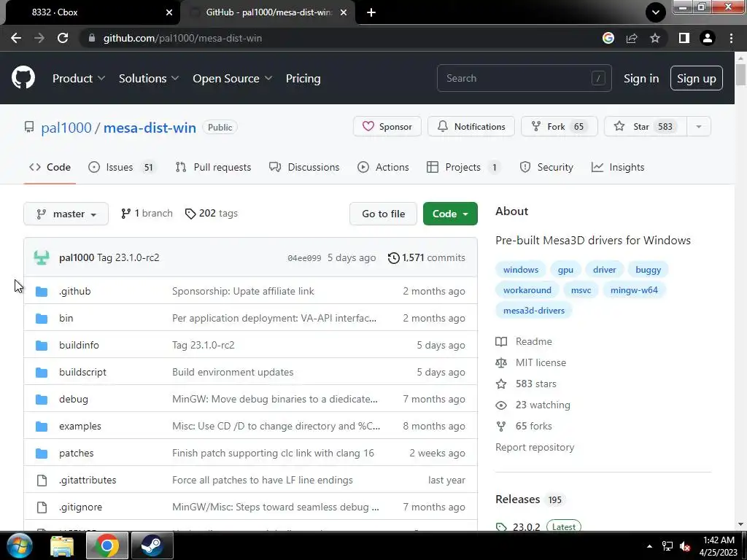
Task: Go back using the browser back arrow
Action: (x=16, y=38)
